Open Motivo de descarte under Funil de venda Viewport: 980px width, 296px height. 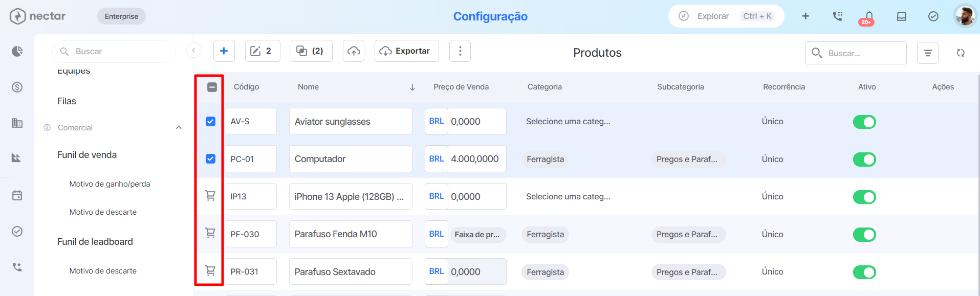click(x=103, y=212)
